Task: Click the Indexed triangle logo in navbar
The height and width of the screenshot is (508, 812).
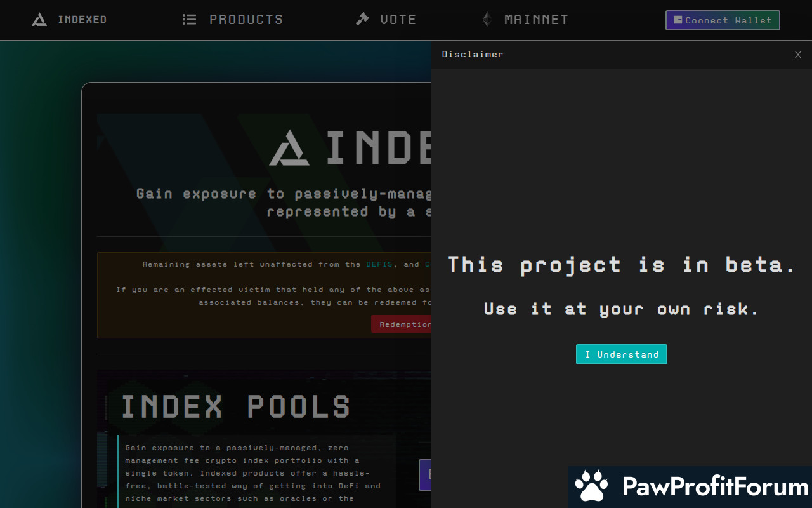Action: click(39, 20)
